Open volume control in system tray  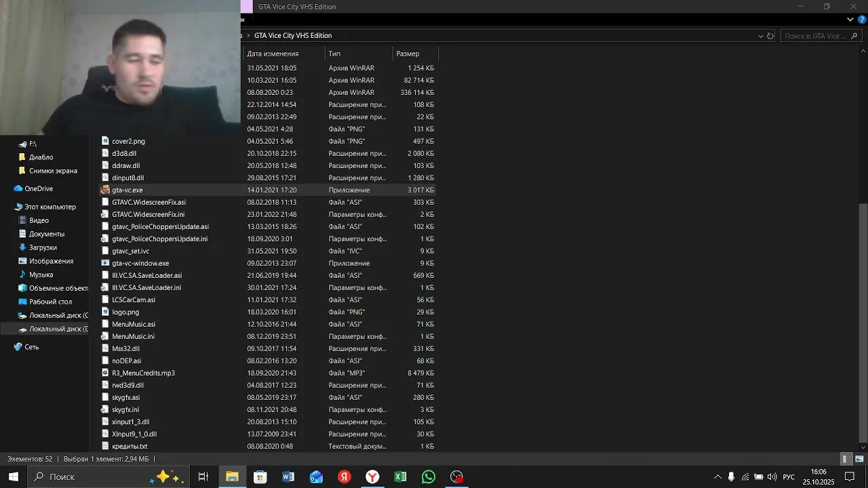click(x=772, y=476)
